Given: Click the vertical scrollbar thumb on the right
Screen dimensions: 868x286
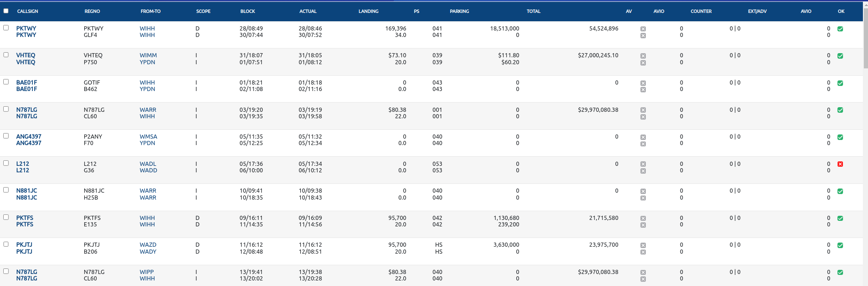Looking at the screenshot, I should click(865, 37).
